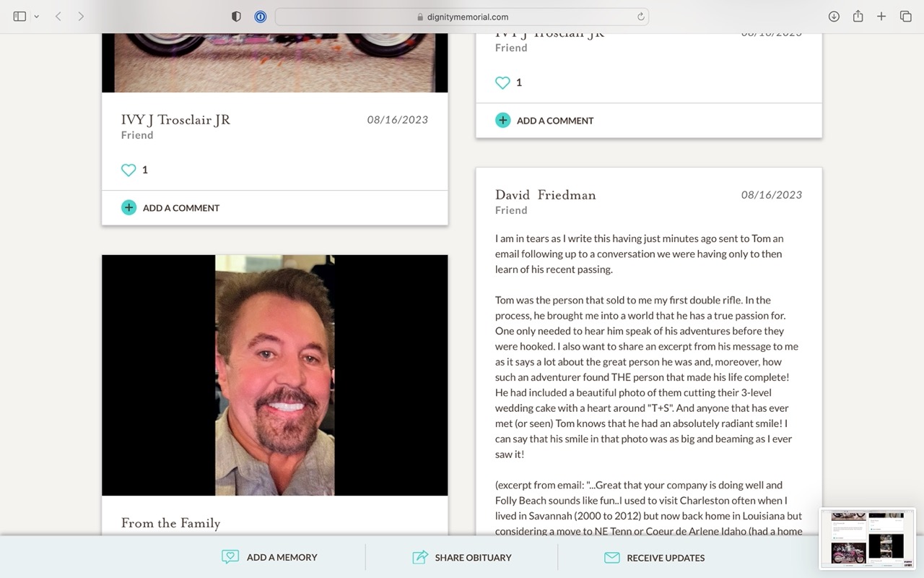The width and height of the screenshot is (924, 578).
Task: Click ADD A COMMENT under the motorcycle photo
Action: (x=181, y=208)
